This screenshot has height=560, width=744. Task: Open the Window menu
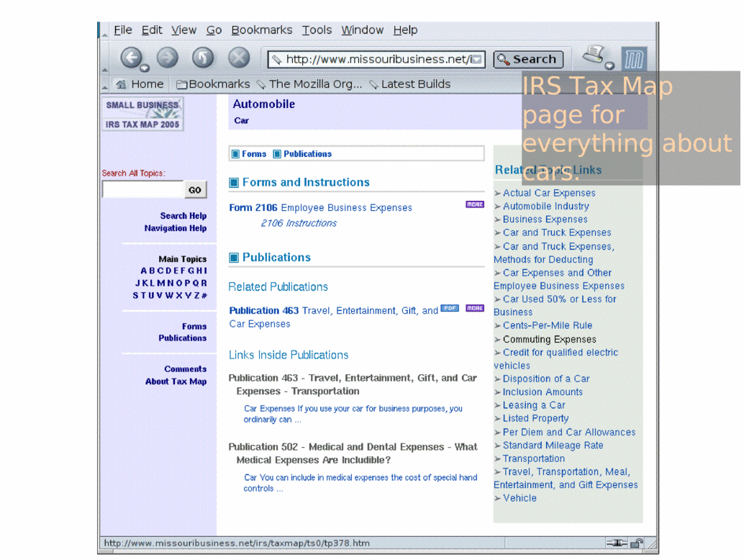[362, 30]
